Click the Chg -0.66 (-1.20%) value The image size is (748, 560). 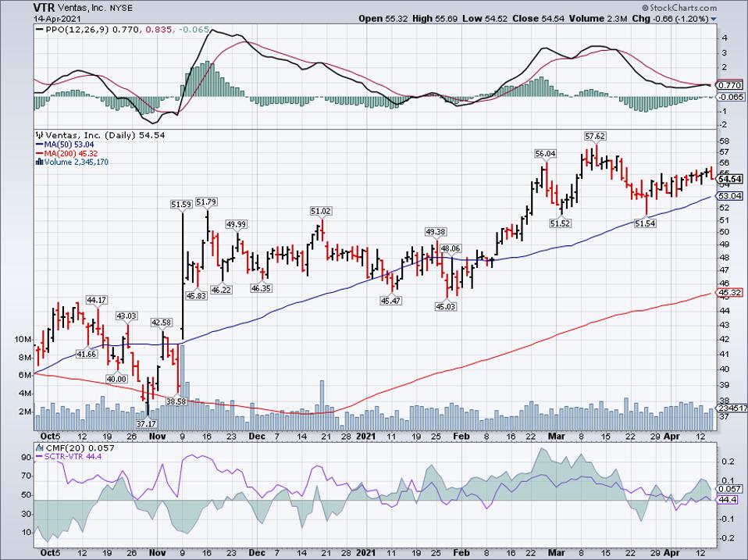(x=670, y=19)
